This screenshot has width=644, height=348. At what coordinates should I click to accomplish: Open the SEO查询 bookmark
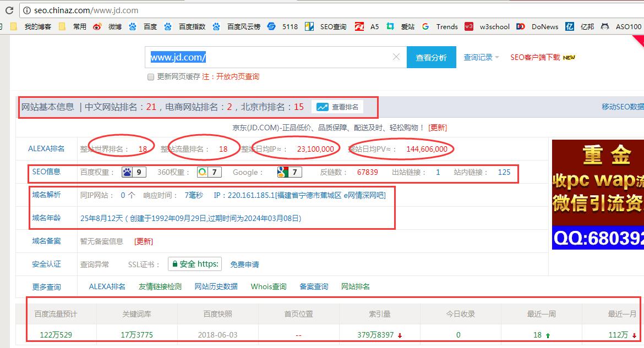click(x=326, y=27)
